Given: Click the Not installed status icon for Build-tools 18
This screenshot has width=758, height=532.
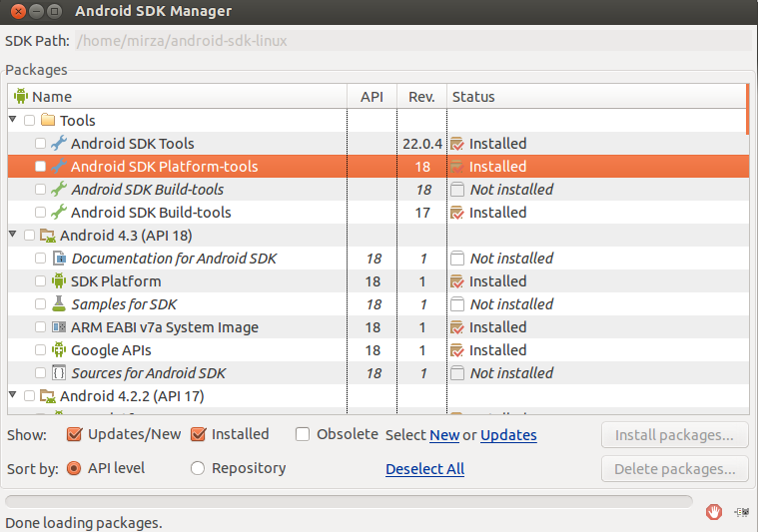Looking at the screenshot, I should [x=456, y=190].
